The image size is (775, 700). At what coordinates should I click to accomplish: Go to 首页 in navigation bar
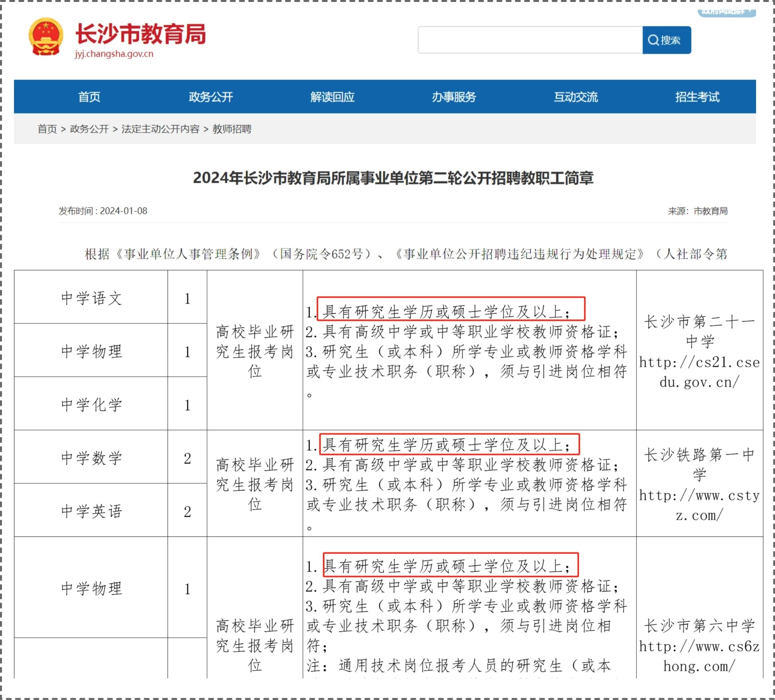tap(89, 97)
